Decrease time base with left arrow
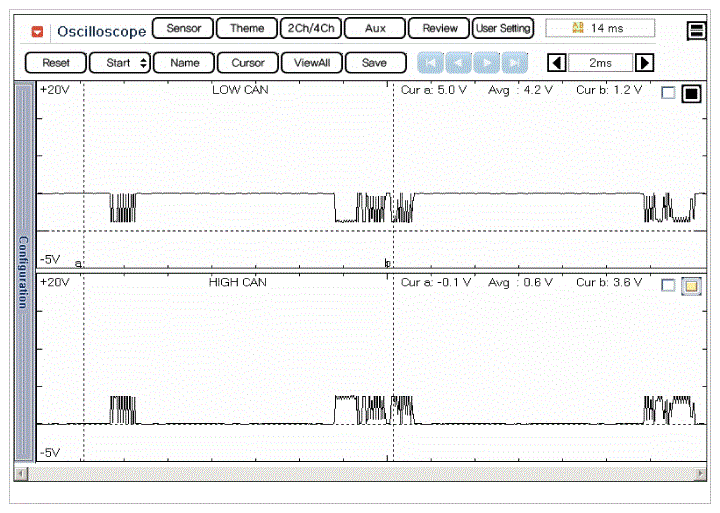 click(x=558, y=63)
